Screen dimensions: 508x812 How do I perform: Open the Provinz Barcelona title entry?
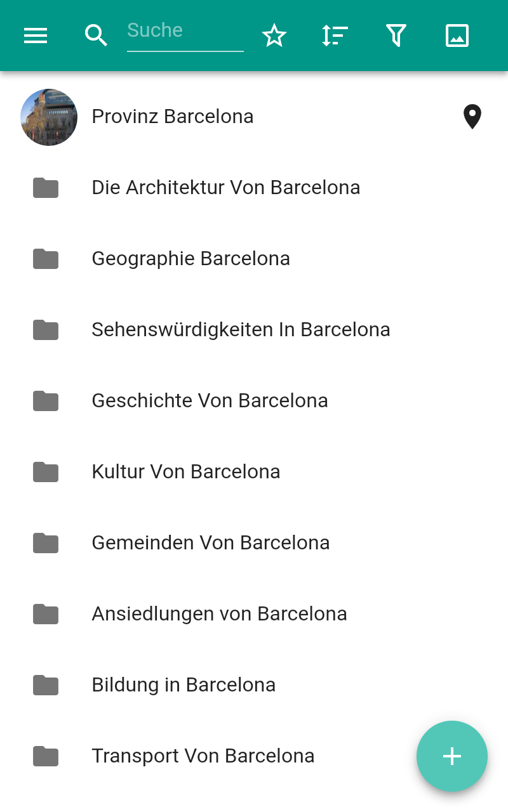tap(173, 117)
